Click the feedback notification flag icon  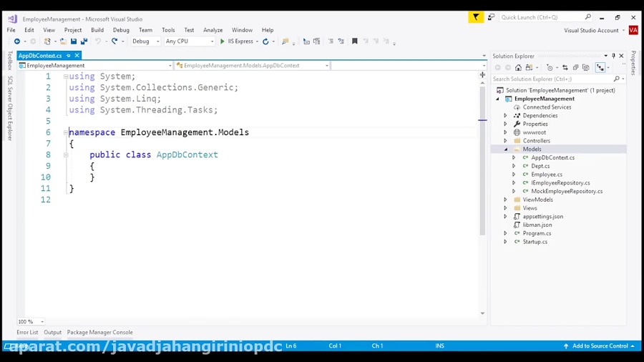point(476,17)
